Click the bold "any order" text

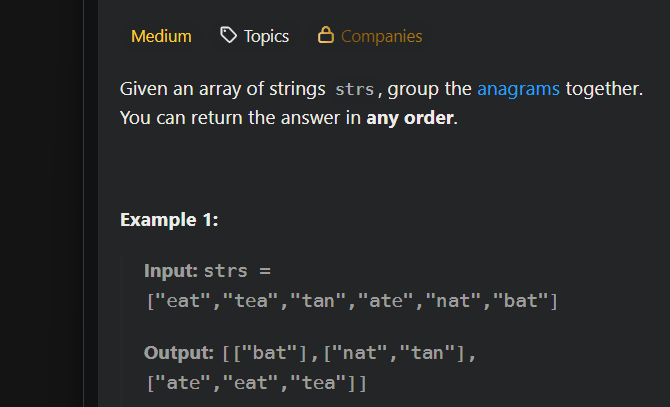point(411,118)
